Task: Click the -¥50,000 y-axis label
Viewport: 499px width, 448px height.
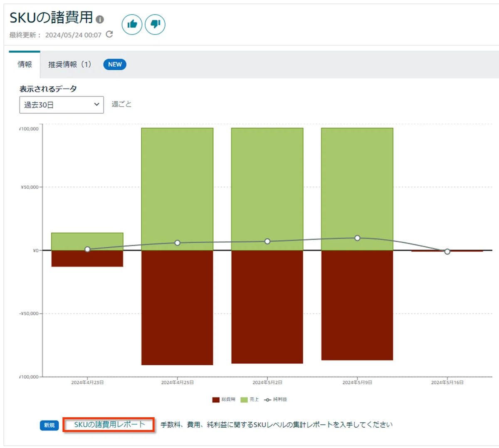Action: pos(29,314)
